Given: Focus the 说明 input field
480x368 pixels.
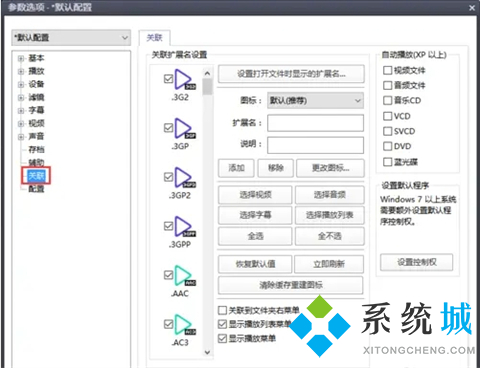Looking at the screenshot, I should pyautogui.click(x=315, y=145).
